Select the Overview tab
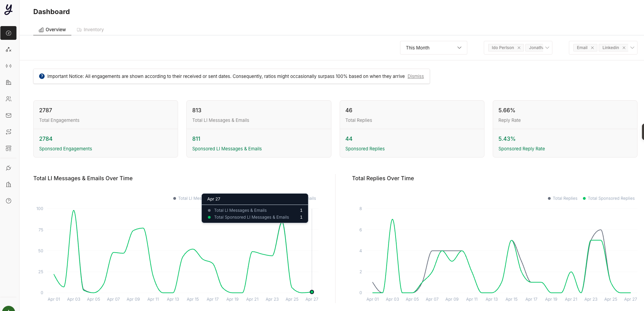The width and height of the screenshot is (644, 311). (52, 30)
